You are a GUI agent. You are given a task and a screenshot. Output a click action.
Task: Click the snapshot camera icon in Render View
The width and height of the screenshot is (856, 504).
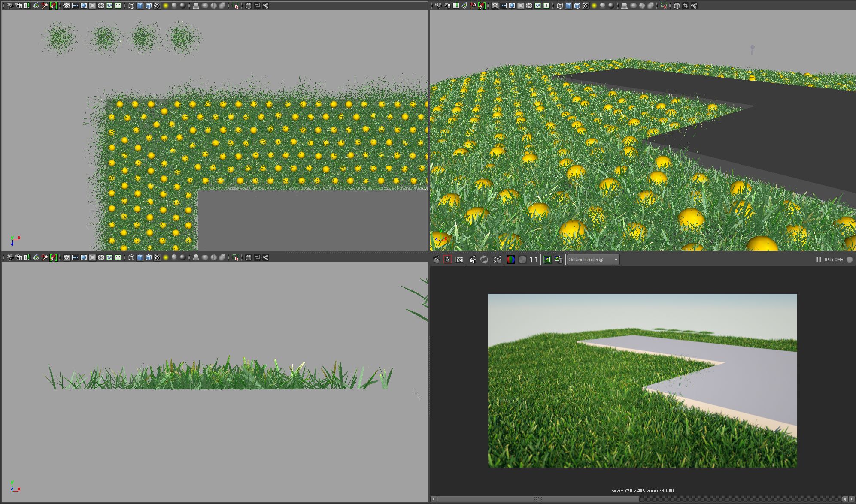pos(459,260)
